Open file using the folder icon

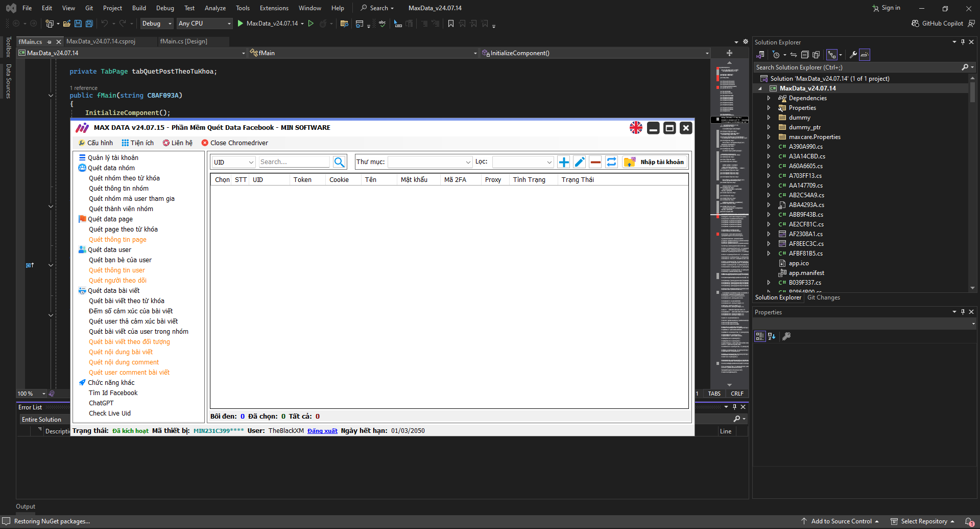(67, 24)
